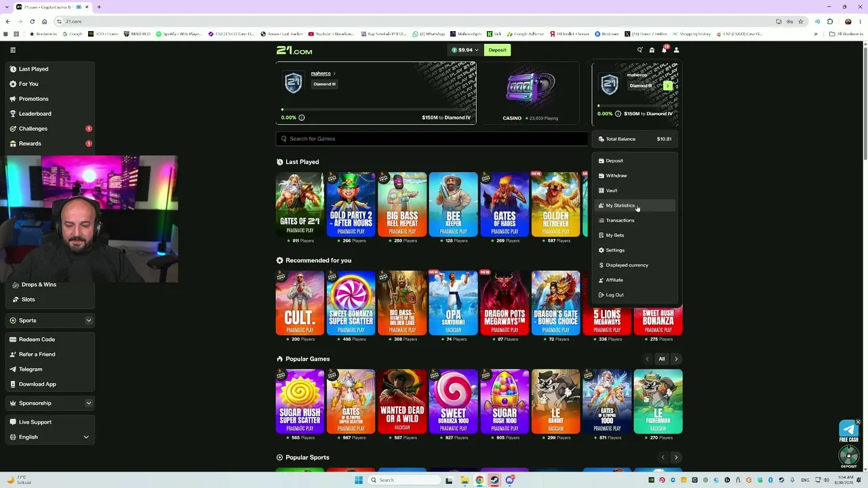The width and height of the screenshot is (868, 488).
Task: Bookmark this page with the star icon
Action: coord(801,22)
